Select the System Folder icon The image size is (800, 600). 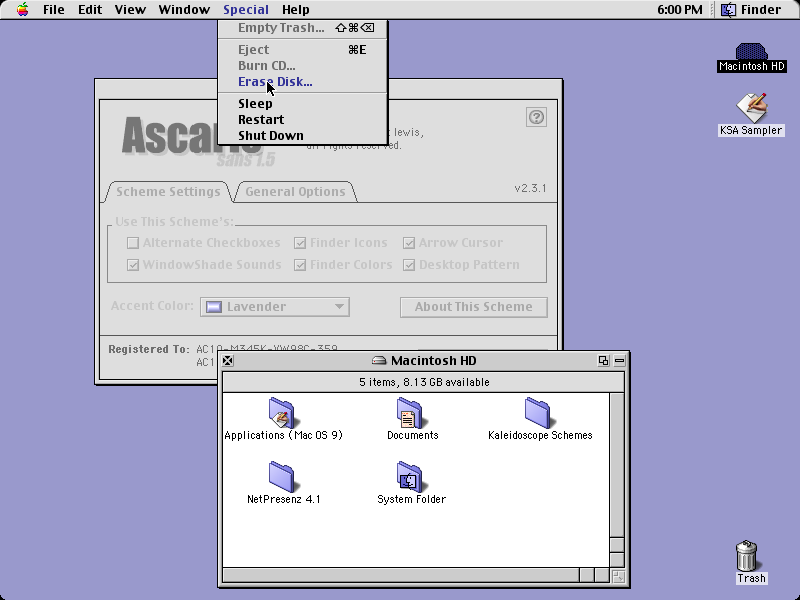point(410,477)
